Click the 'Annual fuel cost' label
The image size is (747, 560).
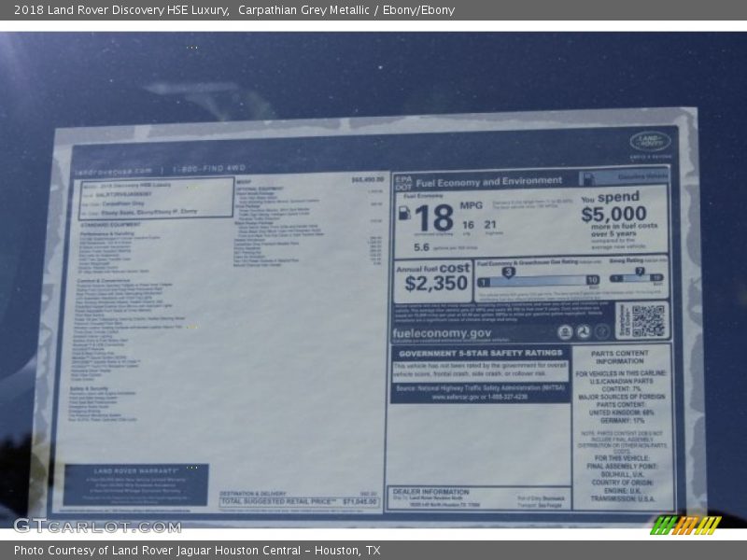[x=432, y=269]
